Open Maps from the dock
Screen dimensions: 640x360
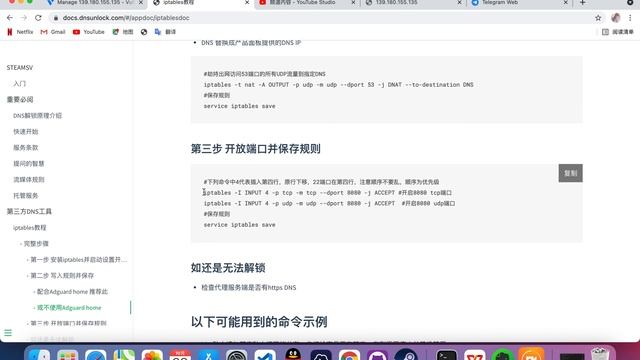tap(124, 355)
